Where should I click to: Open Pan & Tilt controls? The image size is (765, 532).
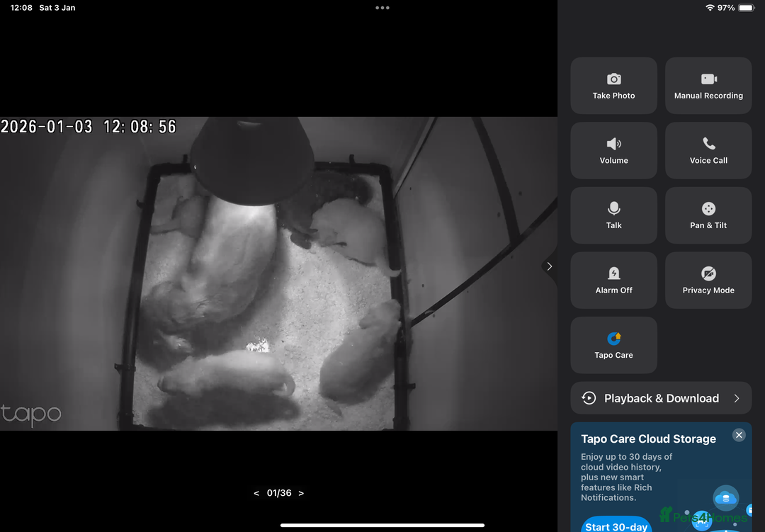(708, 215)
